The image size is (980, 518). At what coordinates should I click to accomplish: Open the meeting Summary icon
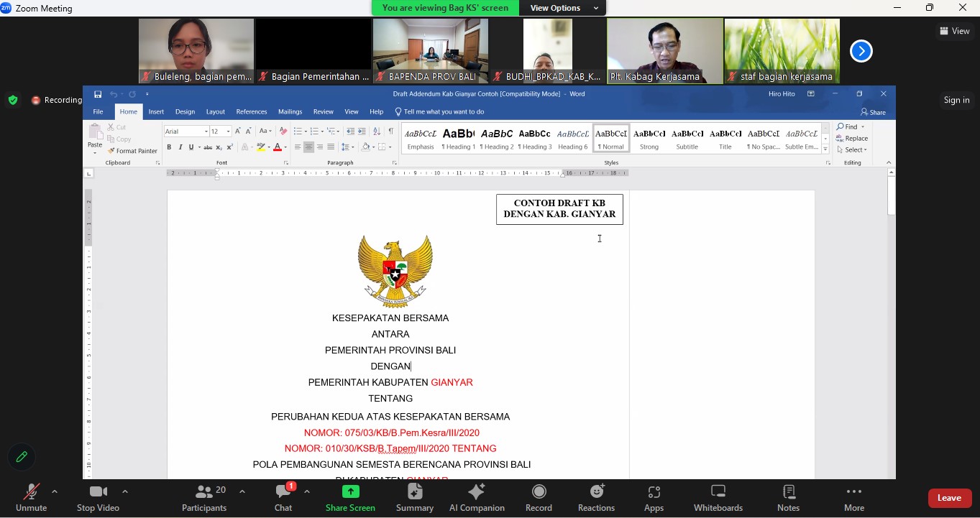coord(415,498)
